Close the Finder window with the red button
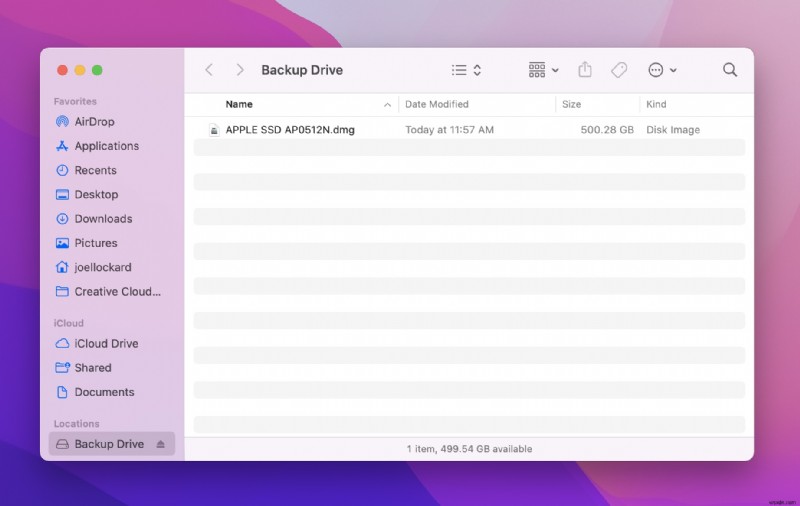This screenshot has height=506, width=800. 62,70
